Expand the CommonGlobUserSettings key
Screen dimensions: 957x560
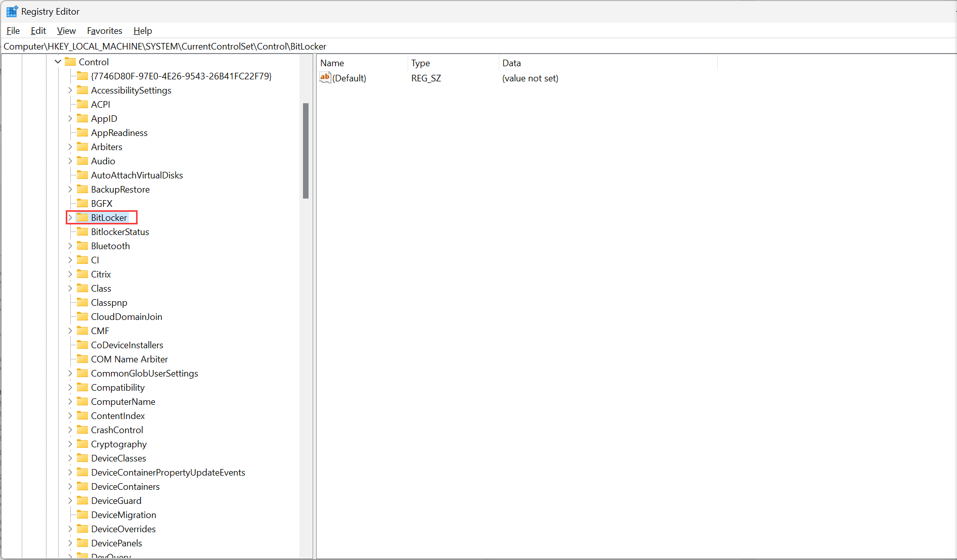(x=70, y=373)
